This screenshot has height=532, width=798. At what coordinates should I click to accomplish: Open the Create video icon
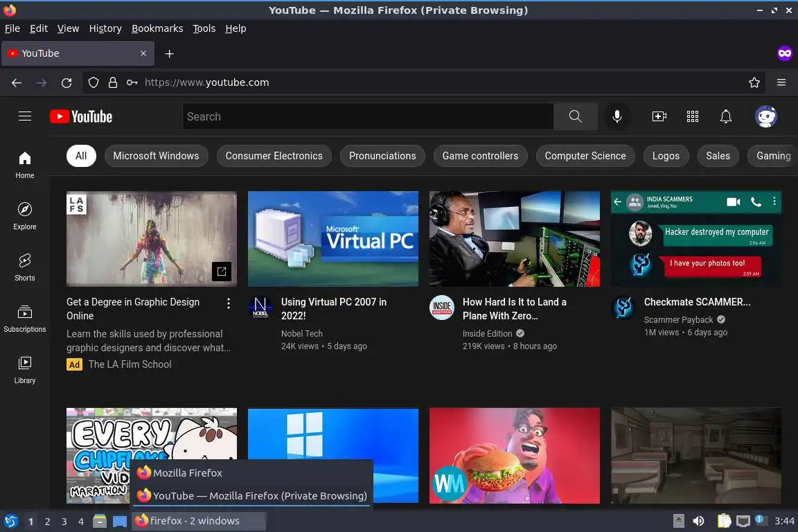pos(659,116)
